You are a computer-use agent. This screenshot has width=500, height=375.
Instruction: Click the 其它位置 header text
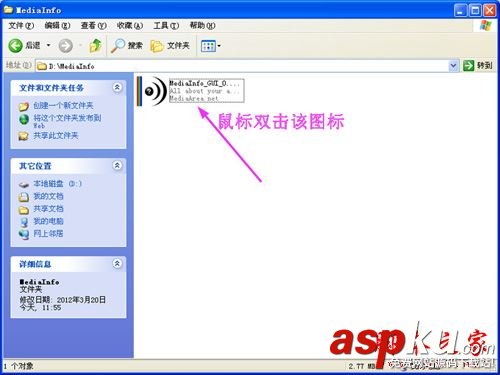[35, 166]
